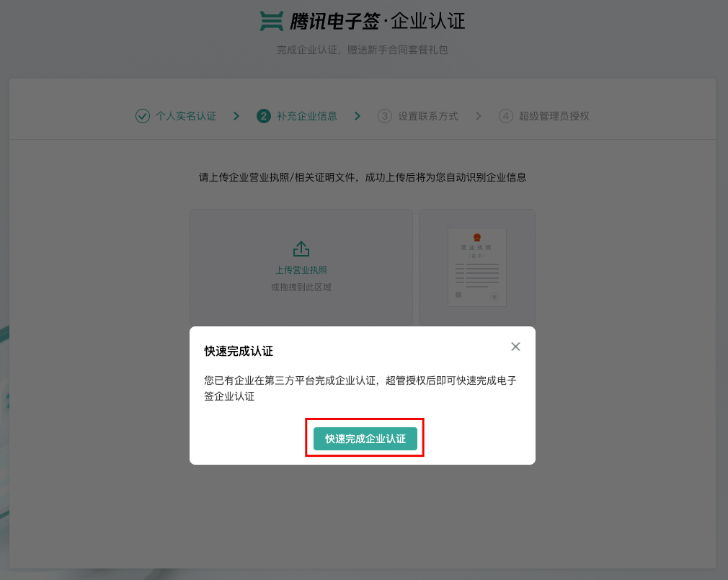Click the step 2 number circle
Screen dimensions: 728x580
[x=264, y=116]
